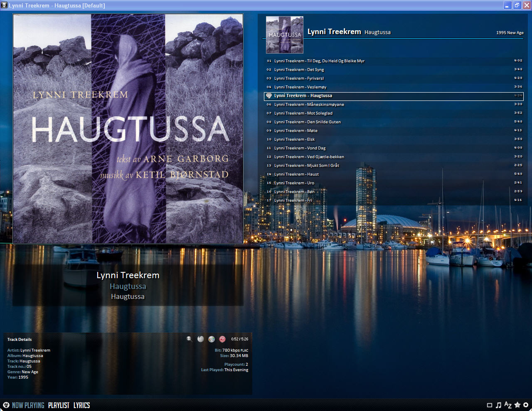This screenshot has height=411, width=532.
Task: Click the square window icon in bottom bar
Action: 489,405
